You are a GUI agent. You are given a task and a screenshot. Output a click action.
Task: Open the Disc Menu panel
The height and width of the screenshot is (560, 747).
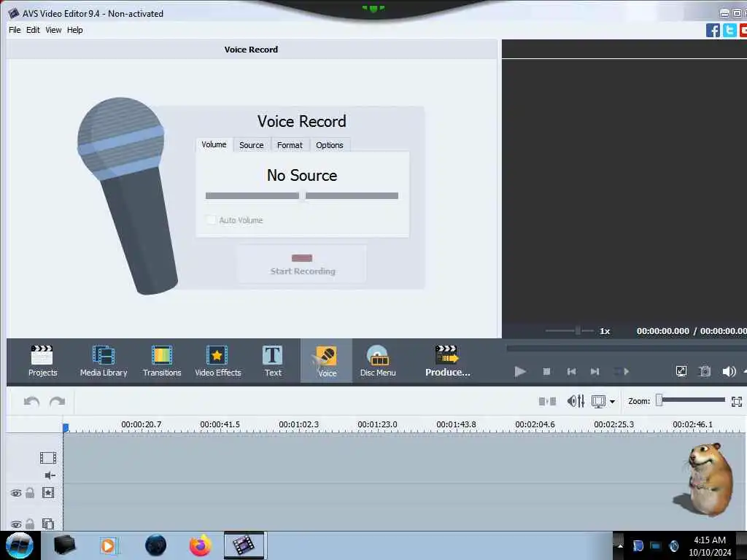(378, 361)
